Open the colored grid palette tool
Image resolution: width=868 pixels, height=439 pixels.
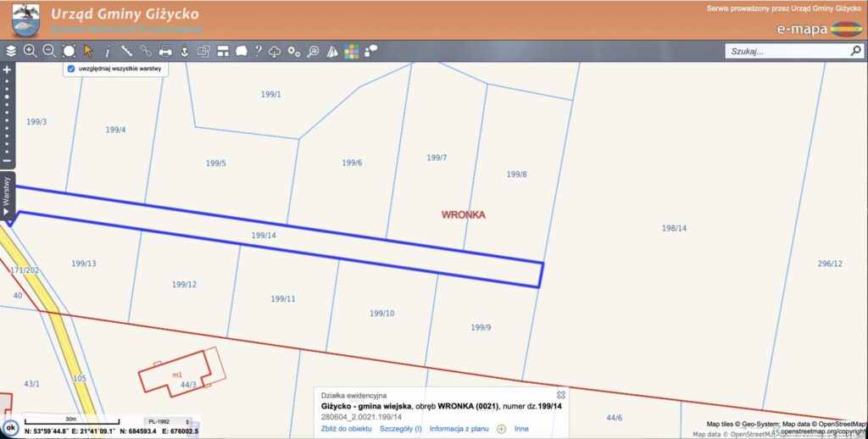tap(352, 52)
